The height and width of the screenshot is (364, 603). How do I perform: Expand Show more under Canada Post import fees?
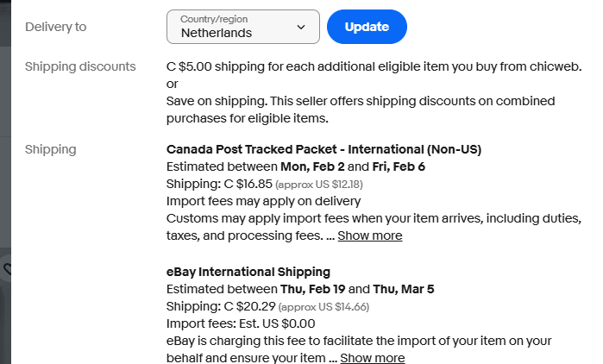tap(369, 235)
